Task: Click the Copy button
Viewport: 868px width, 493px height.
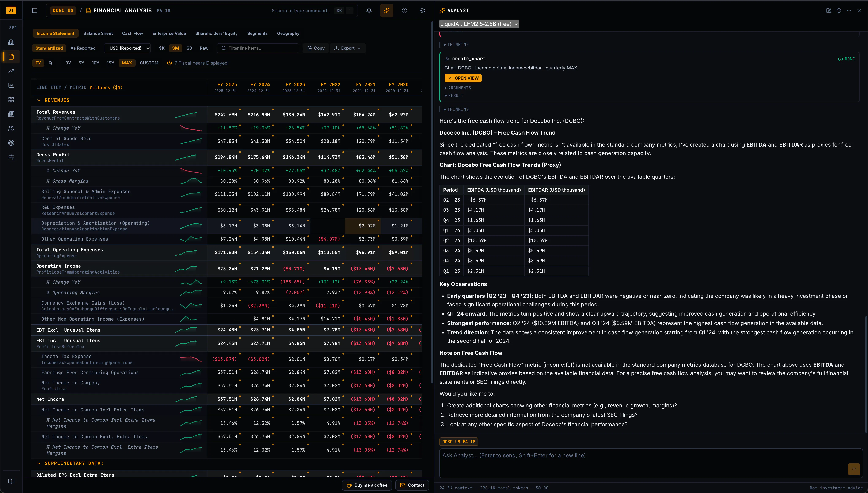Action: point(316,48)
